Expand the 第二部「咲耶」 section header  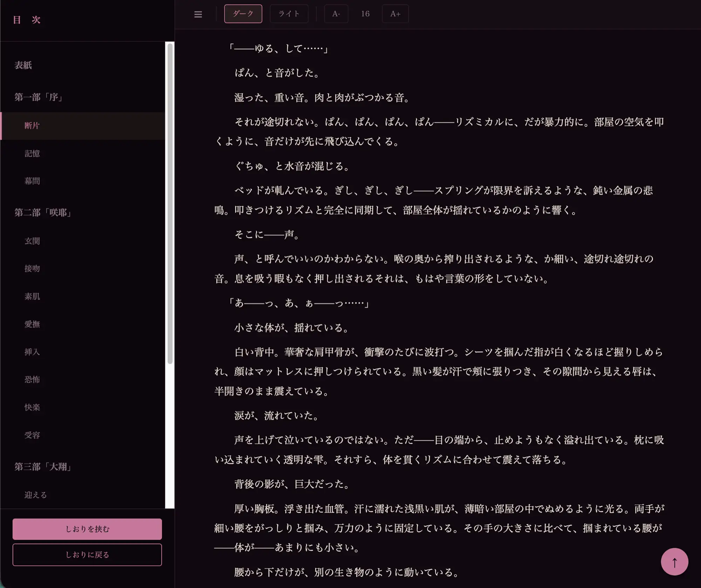[43, 212]
